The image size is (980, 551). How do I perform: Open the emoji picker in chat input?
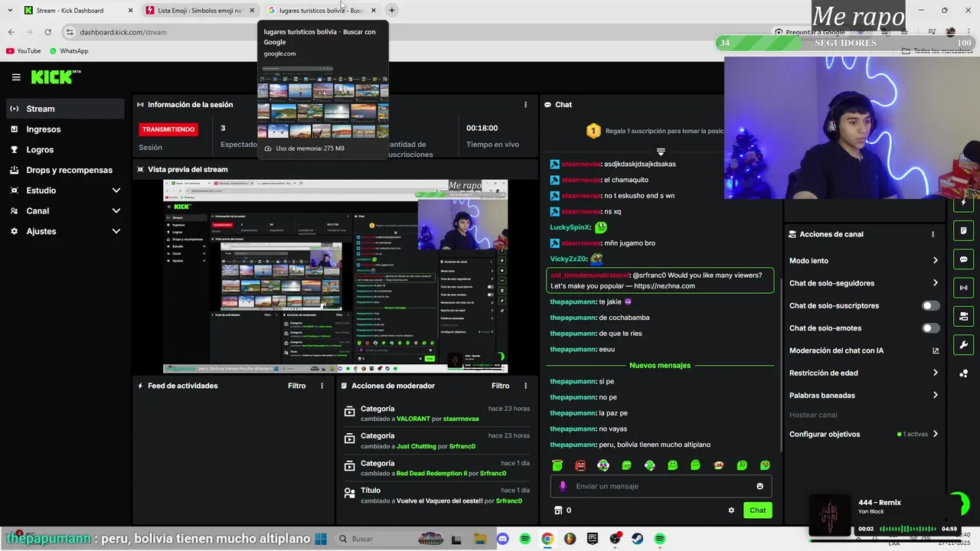pos(759,486)
